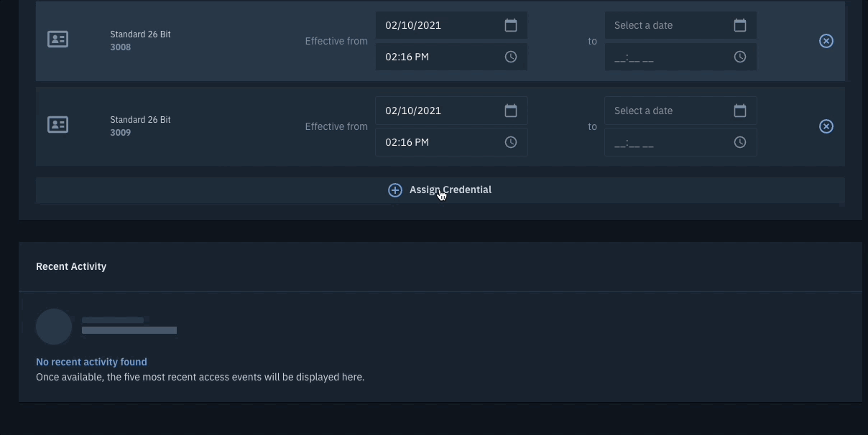Click 'Effective from' label on credential 3008
Viewport: 868px width, 435px height.
point(336,41)
